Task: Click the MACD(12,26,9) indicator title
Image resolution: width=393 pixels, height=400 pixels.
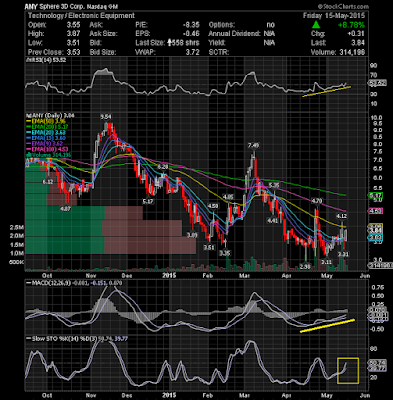Action: (45, 283)
